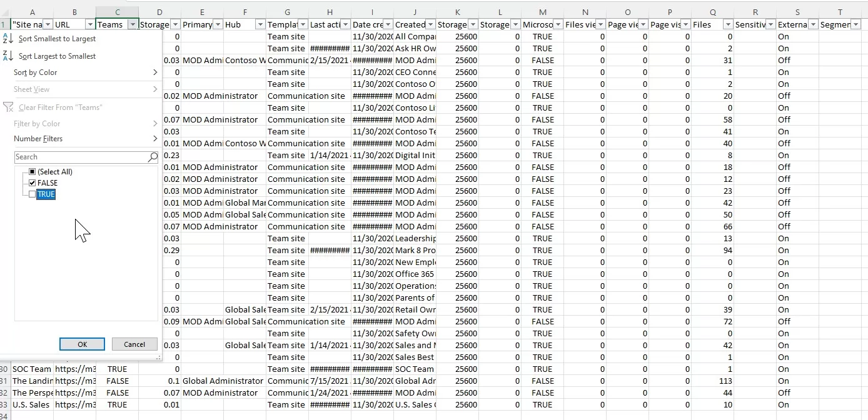Open the Hub column filter dropdown

click(x=260, y=24)
